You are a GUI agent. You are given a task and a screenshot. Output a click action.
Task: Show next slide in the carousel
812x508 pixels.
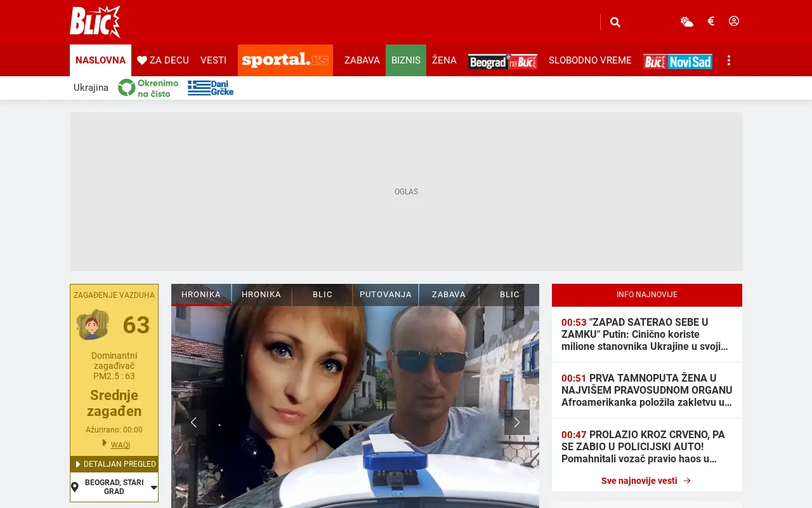(517, 422)
